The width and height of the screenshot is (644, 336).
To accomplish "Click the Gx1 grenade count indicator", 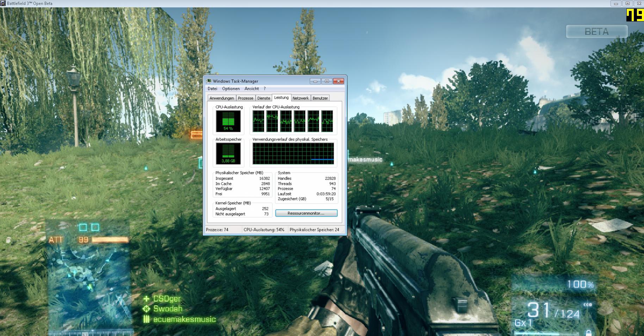I will [524, 323].
